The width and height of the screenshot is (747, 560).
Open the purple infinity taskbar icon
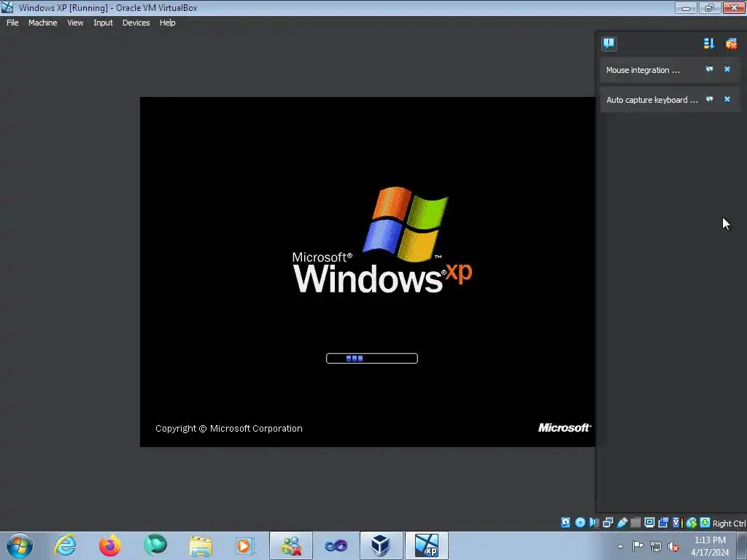pos(336,545)
